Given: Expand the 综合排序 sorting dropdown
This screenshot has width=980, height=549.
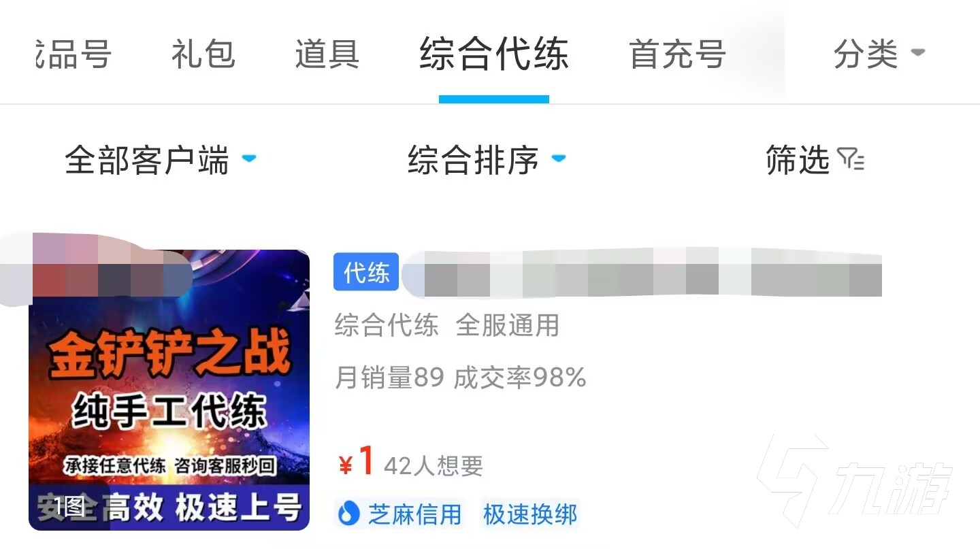Looking at the screenshot, I should [x=487, y=161].
